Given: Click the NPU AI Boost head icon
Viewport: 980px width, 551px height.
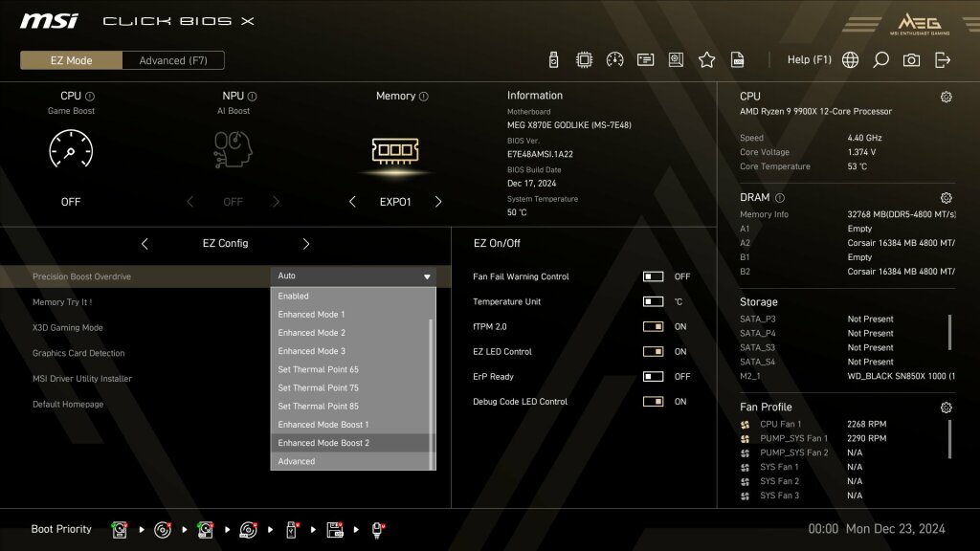Looking at the screenshot, I should [x=233, y=148].
